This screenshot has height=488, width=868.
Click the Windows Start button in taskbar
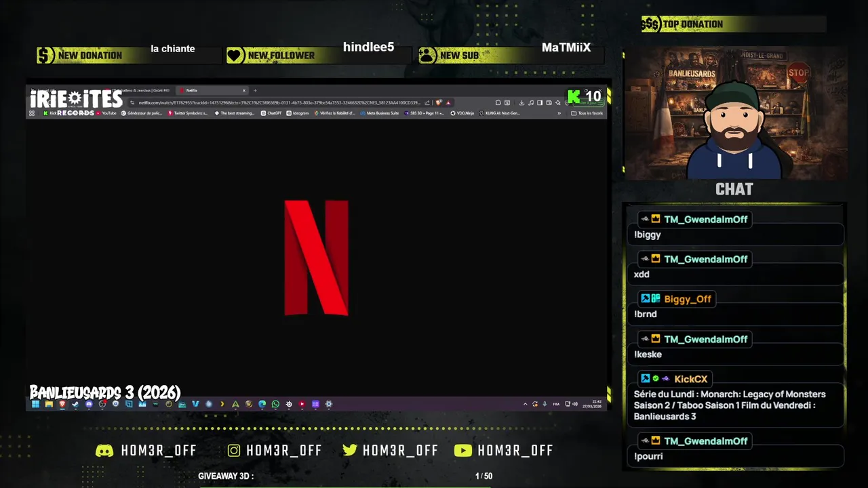coord(35,404)
